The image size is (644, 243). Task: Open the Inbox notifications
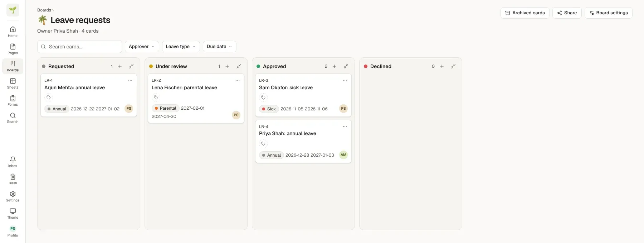point(13,162)
